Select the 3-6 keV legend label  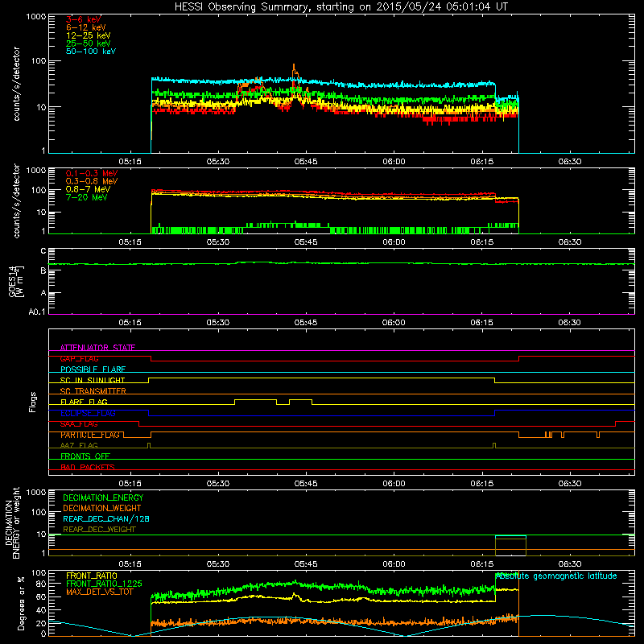(84, 19)
